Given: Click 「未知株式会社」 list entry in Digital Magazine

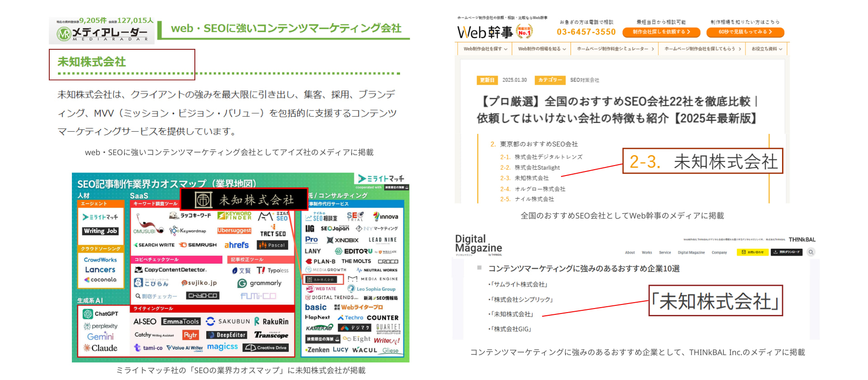Looking at the screenshot, I should coord(513,314).
